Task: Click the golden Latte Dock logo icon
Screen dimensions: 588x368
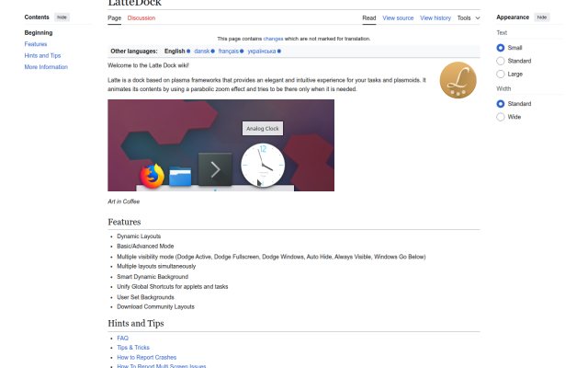Action: pyautogui.click(x=458, y=80)
